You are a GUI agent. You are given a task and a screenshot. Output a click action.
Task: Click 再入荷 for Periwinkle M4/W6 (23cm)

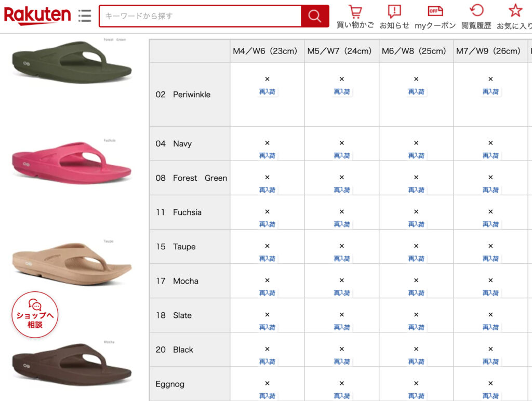coord(268,92)
